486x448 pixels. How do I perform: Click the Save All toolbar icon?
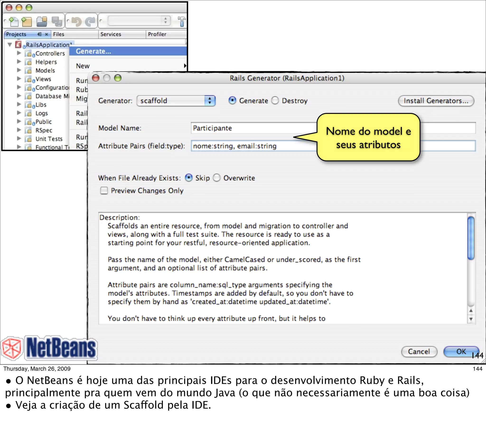coord(57,22)
